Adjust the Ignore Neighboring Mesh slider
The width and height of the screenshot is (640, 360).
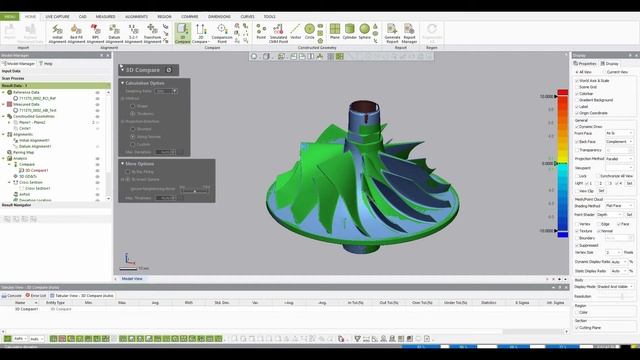point(195,190)
